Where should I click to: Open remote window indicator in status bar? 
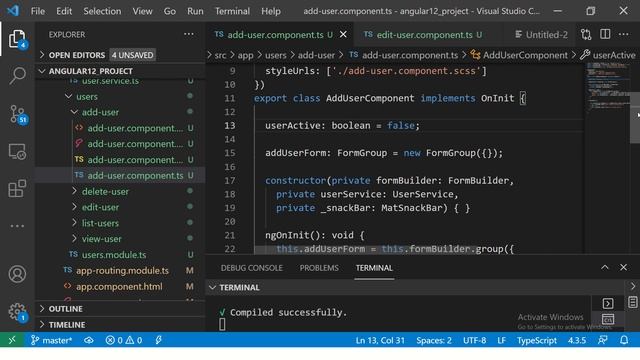click(12, 340)
